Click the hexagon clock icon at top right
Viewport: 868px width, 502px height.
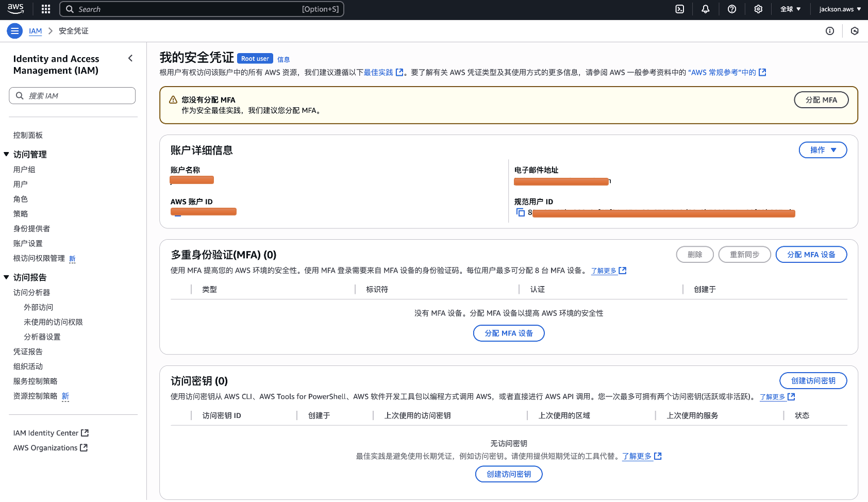[x=855, y=31]
